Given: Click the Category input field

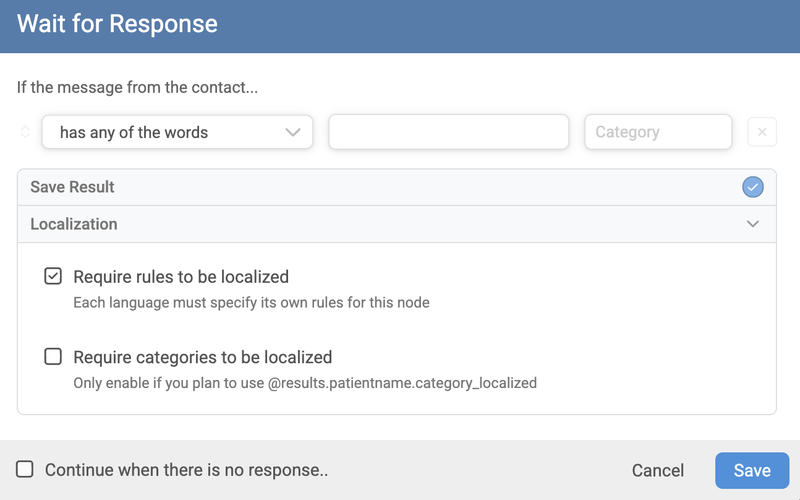Looking at the screenshot, I should click(658, 132).
